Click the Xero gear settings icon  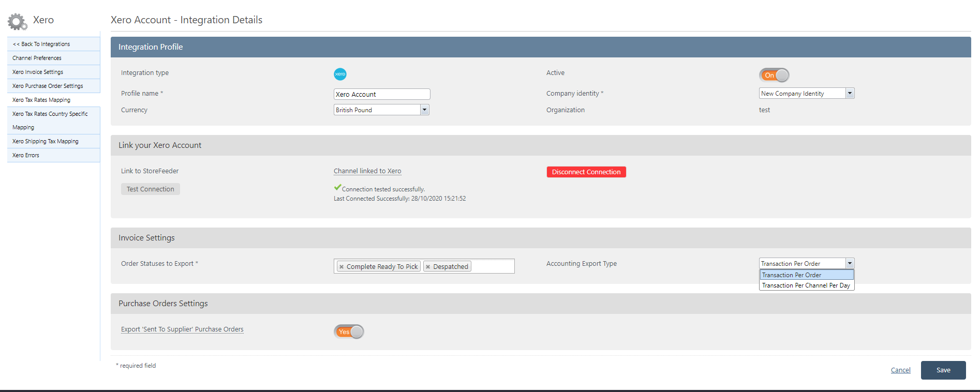[x=18, y=21]
